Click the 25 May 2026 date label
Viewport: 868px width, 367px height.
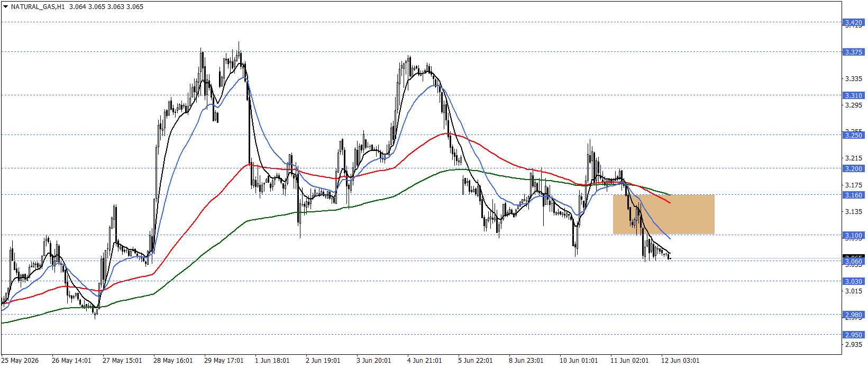[x=20, y=361]
